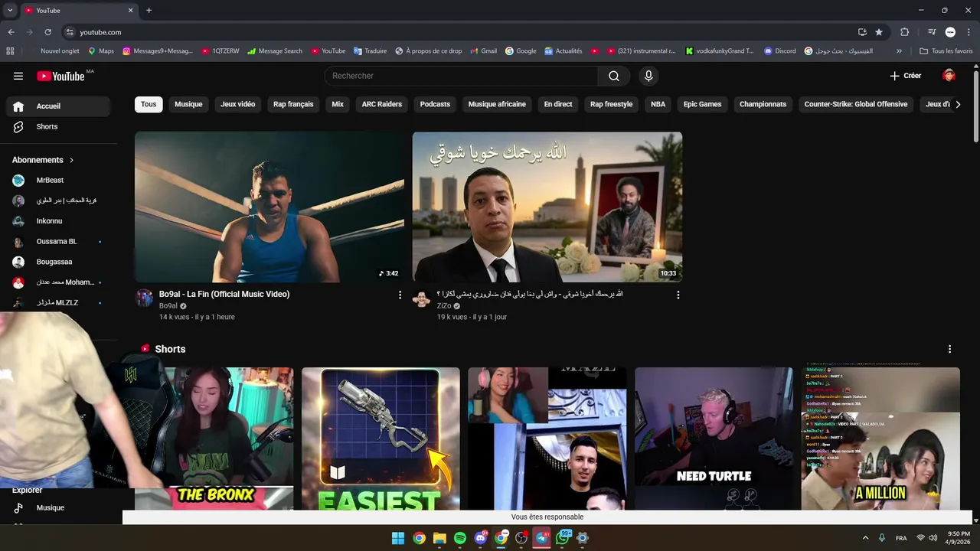
Task: Open the Bo9al channel avatar
Action: [x=145, y=298]
